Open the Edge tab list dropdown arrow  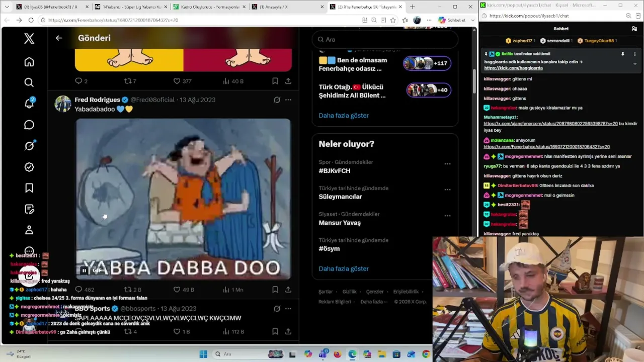7,7
